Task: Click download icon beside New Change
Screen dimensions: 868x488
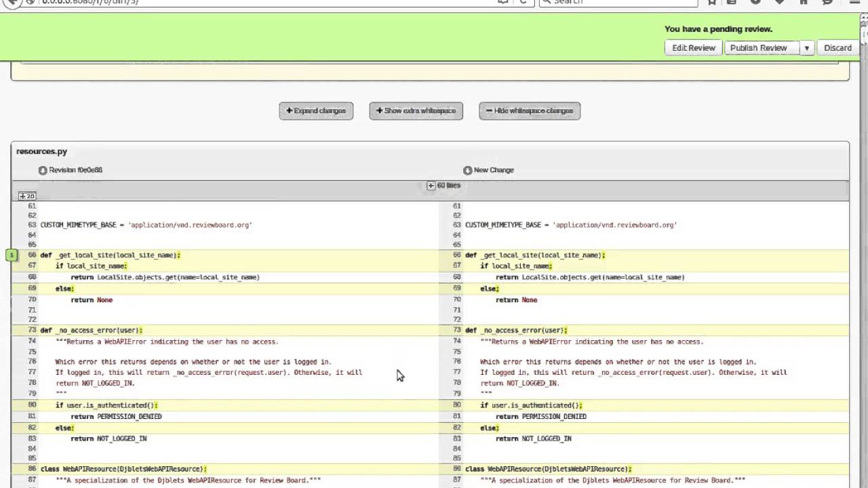Action: [x=467, y=170]
